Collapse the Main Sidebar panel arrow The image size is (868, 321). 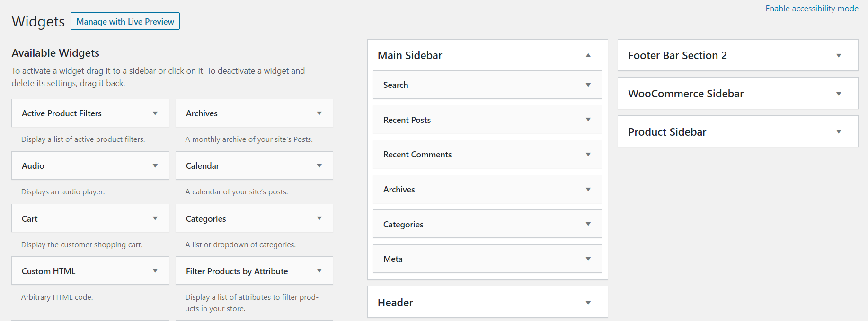[x=588, y=55]
